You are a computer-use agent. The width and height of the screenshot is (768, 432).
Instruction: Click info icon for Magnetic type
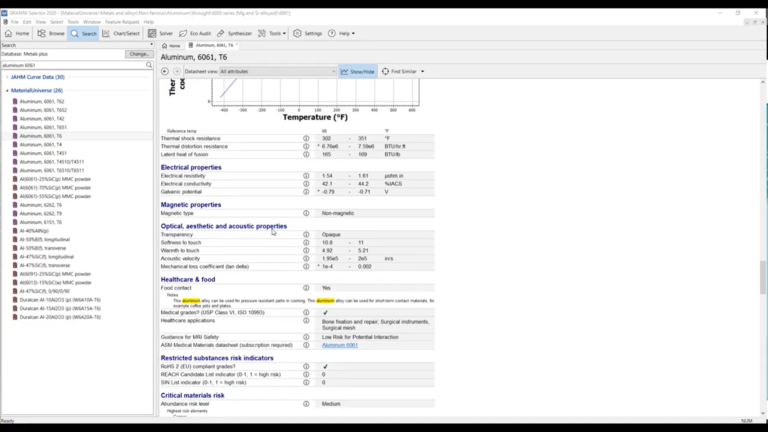pos(306,213)
